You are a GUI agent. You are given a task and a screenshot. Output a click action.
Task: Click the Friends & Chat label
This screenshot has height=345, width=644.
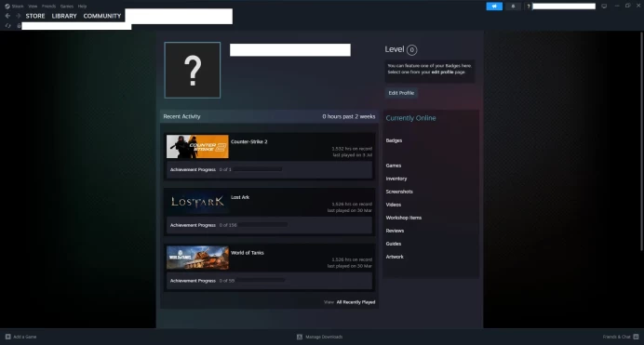(616, 337)
